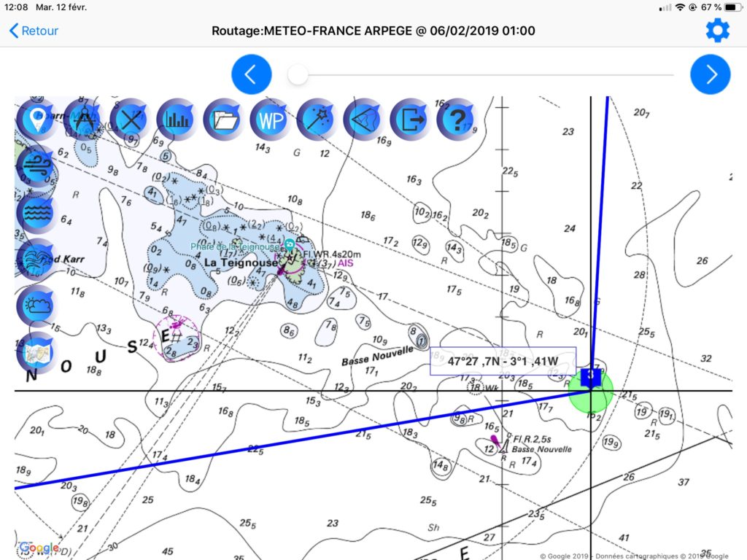Viewport: 747px width, 560px height.
Task: Select the magic wand routing tool
Action: tap(318, 119)
